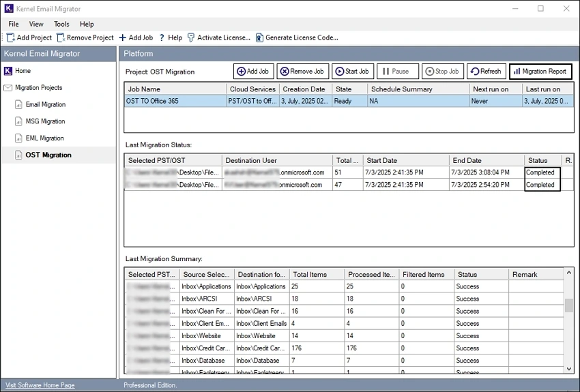Click the Add Job plus icon in toolbar
Image resolution: width=580 pixels, height=392 pixels.
click(x=122, y=37)
